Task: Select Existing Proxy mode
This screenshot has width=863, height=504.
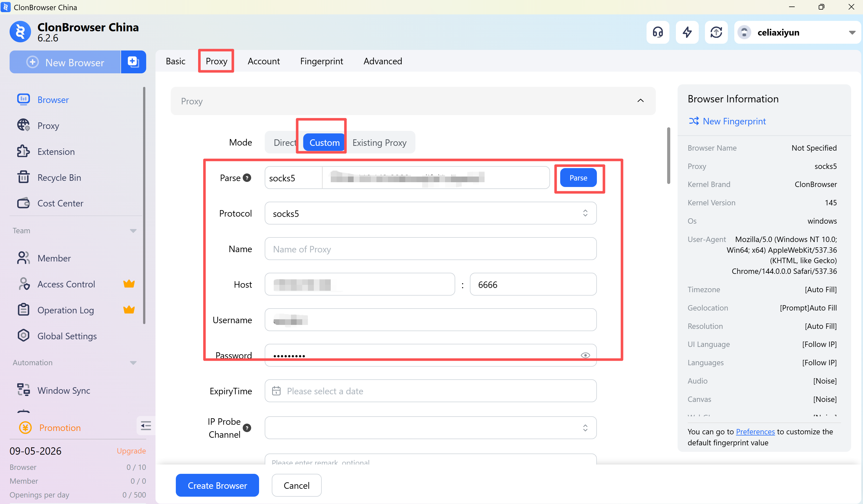Action: [379, 143]
